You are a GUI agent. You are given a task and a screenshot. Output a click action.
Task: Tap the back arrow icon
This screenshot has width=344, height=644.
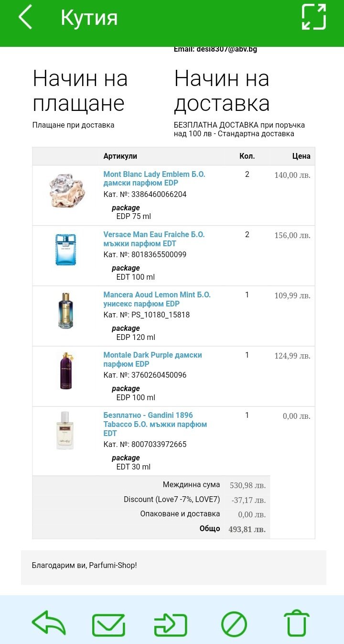(x=25, y=17)
